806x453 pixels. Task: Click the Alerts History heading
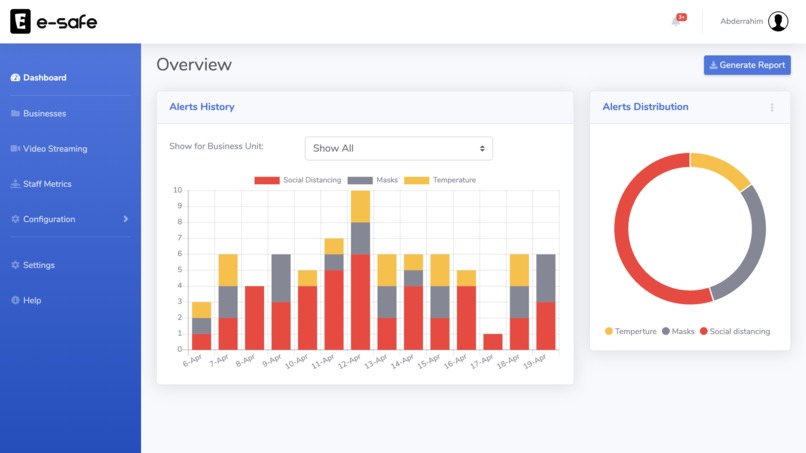[x=202, y=107]
